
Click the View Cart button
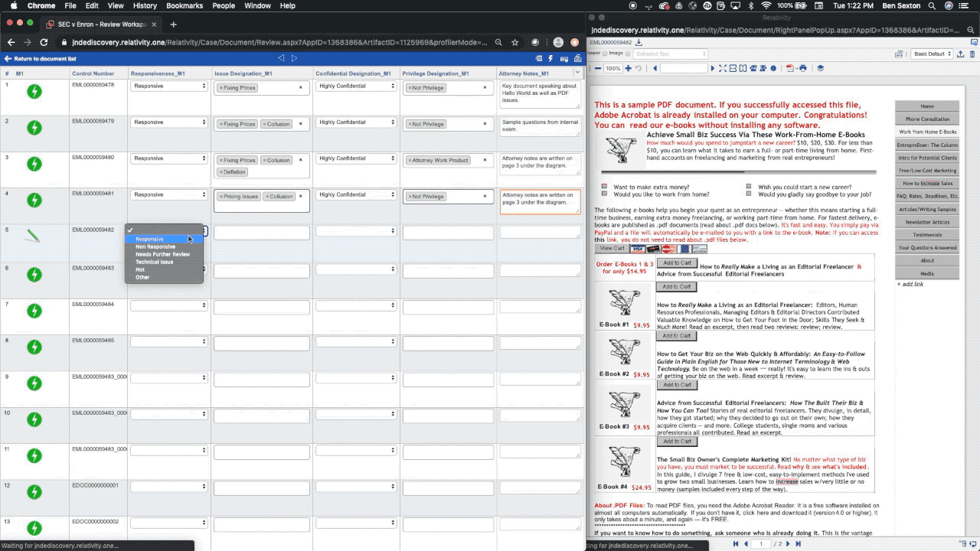coord(611,248)
